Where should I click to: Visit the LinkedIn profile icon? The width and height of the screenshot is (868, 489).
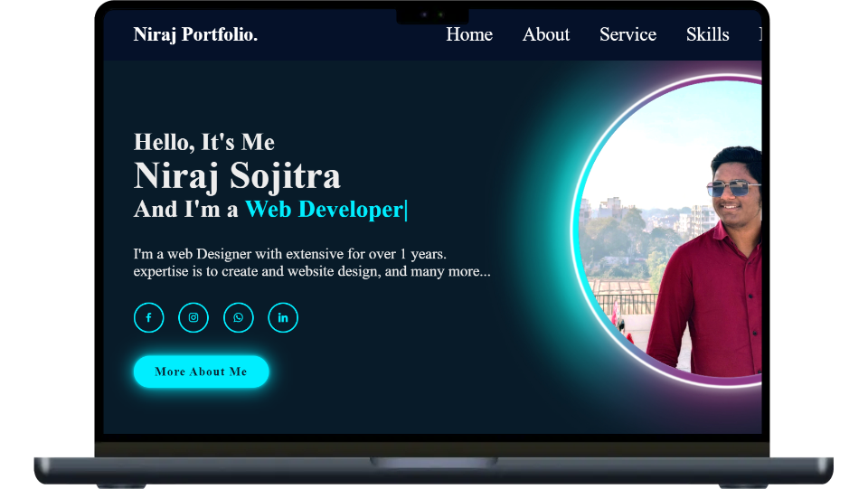pos(283,317)
